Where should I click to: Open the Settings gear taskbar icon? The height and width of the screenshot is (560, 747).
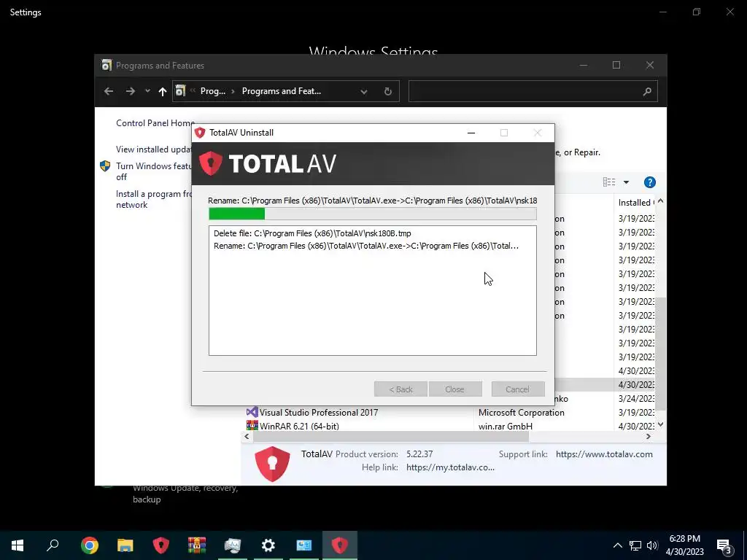tap(268, 545)
